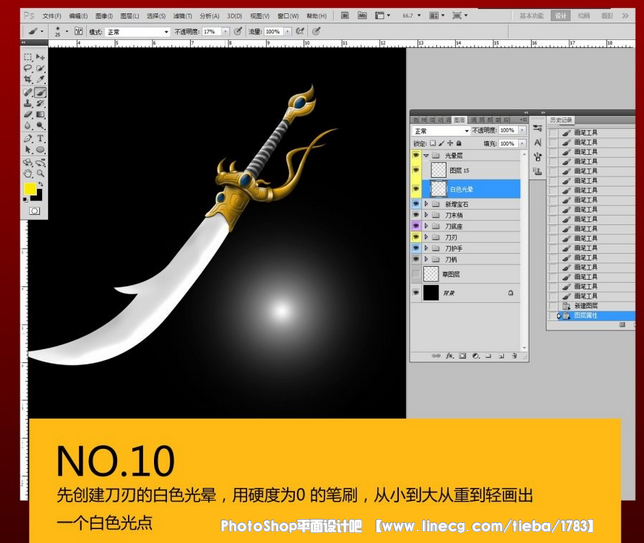Create new adjustment layer icon
This screenshot has width=644, height=543.
click(x=476, y=356)
